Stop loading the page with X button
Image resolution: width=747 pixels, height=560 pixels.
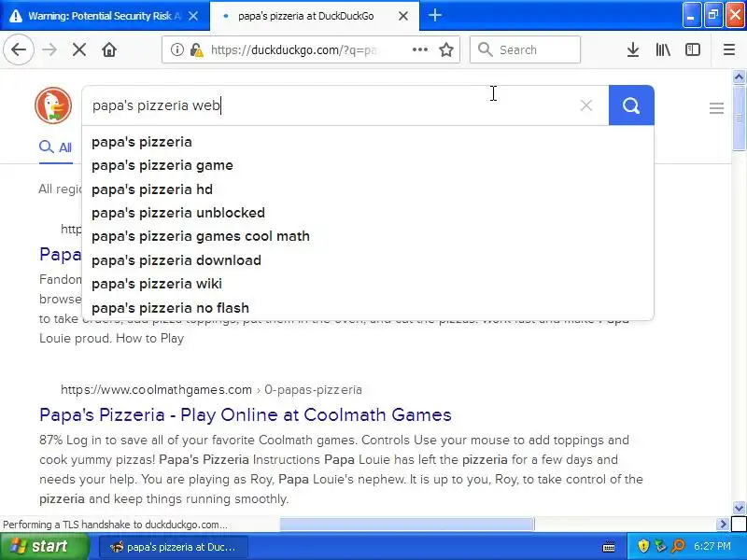(x=79, y=49)
